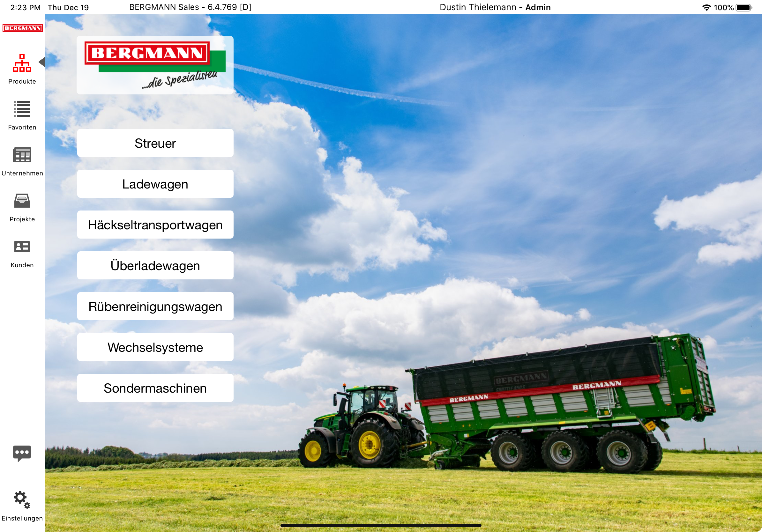Open the Produkte section icon

[22, 63]
